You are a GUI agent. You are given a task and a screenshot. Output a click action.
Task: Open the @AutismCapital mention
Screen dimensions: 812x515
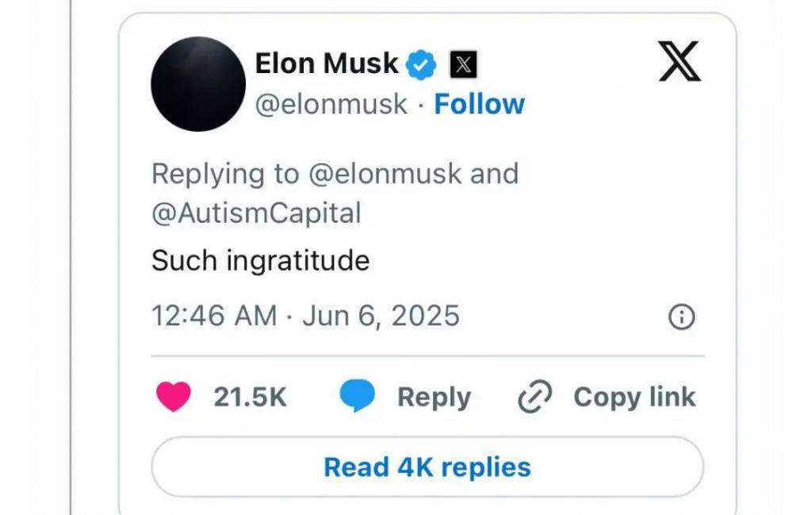(256, 213)
